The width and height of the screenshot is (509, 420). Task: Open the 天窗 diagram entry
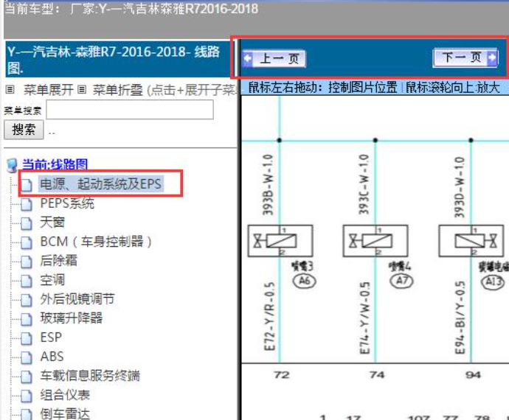52,223
